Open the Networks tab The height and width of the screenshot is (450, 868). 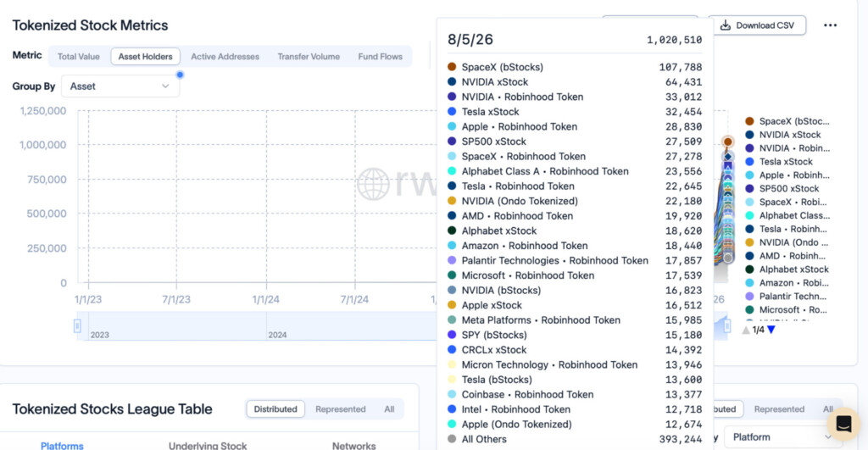click(353, 445)
